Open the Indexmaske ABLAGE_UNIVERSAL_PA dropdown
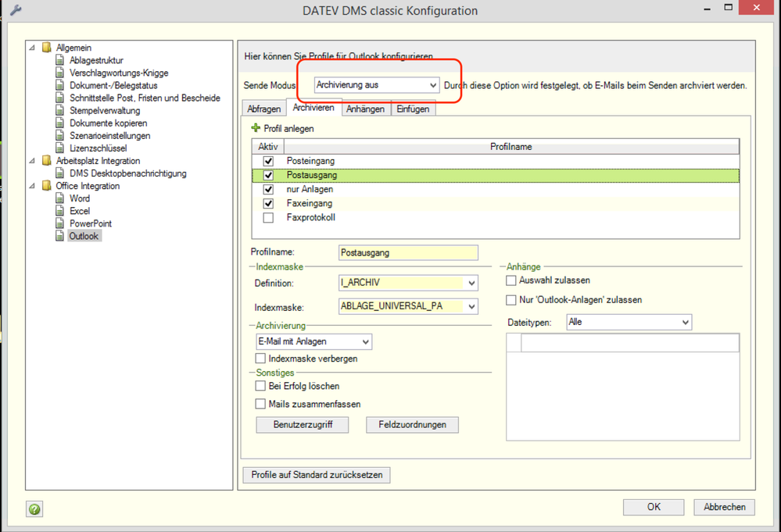The width and height of the screenshot is (781, 532). [x=408, y=306]
